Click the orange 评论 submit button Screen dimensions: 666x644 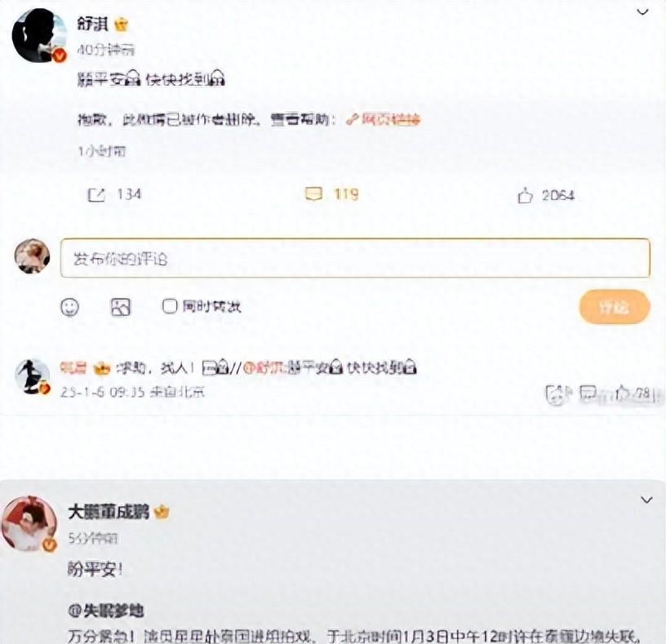pos(615,307)
